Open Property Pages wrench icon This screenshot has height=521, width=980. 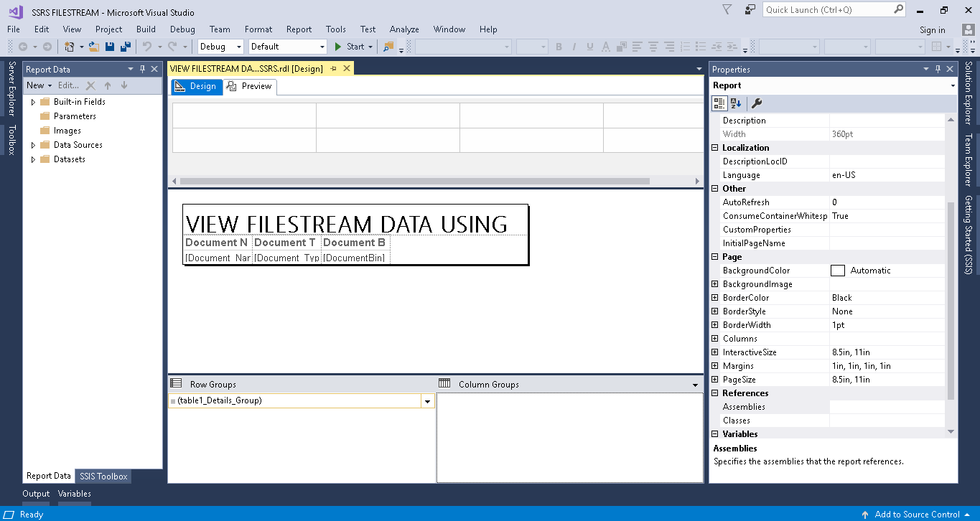tap(756, 103)
